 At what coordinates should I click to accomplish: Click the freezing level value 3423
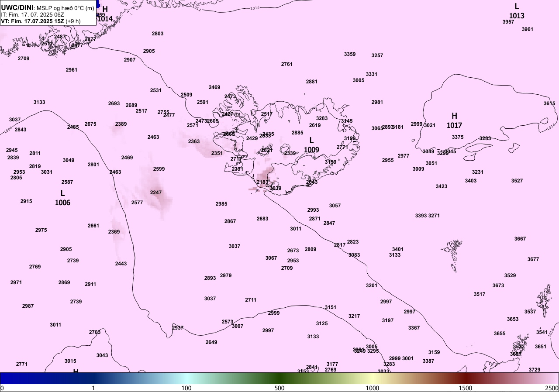[x=442, y=186]
